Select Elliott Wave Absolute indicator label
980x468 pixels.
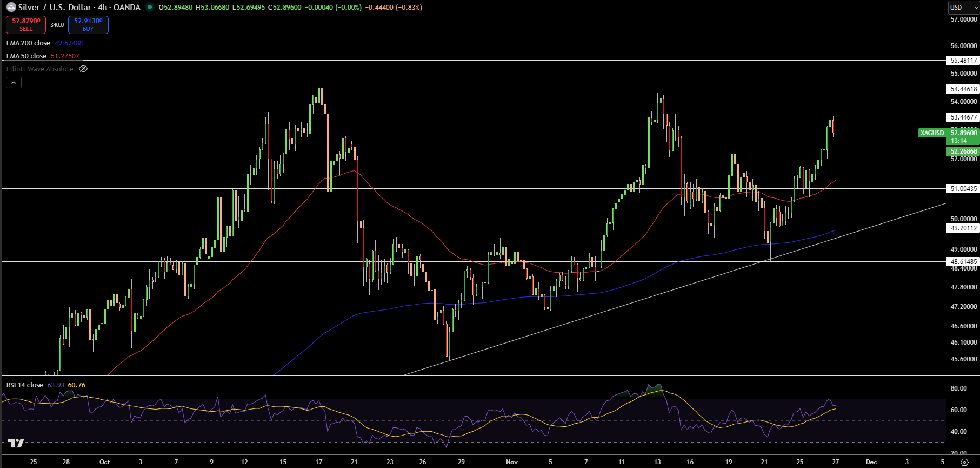pyautogui.click(x=40, y=69)
